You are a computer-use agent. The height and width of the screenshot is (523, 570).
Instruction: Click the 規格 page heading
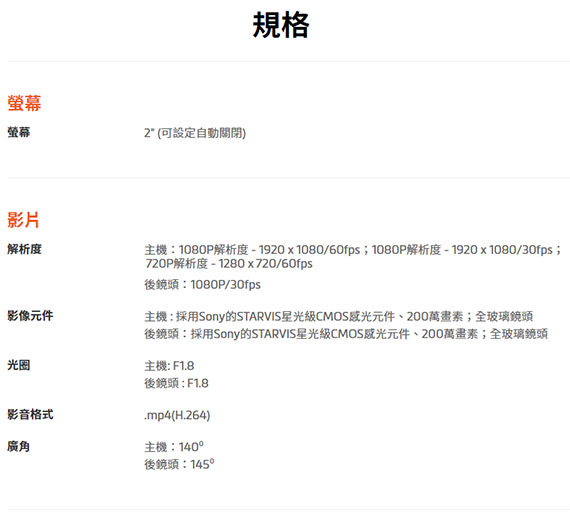click(x=281, y=25)
